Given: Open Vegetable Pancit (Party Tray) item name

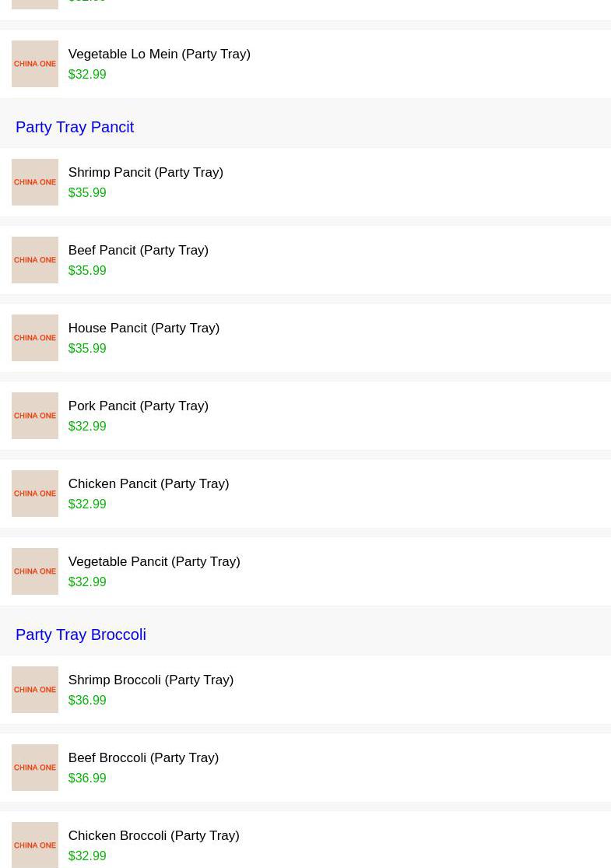Looking at the screenshot, I should [153, 561].
